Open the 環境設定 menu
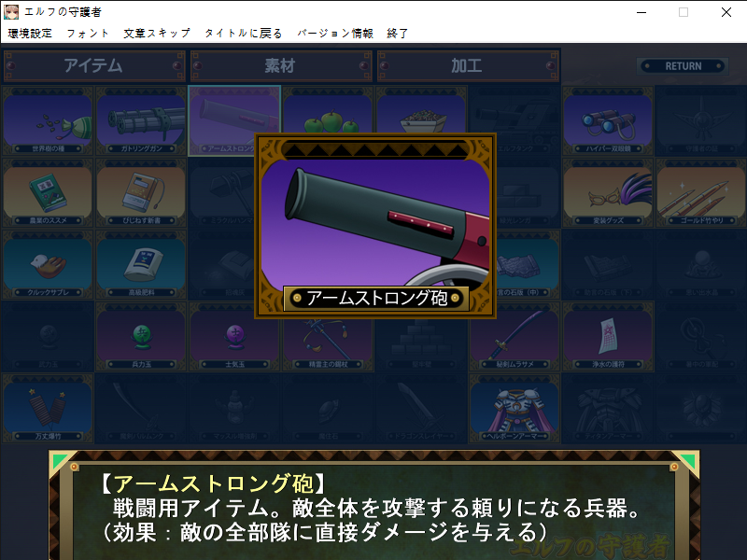Screen dimensions: 747x560 coord(30,34)
